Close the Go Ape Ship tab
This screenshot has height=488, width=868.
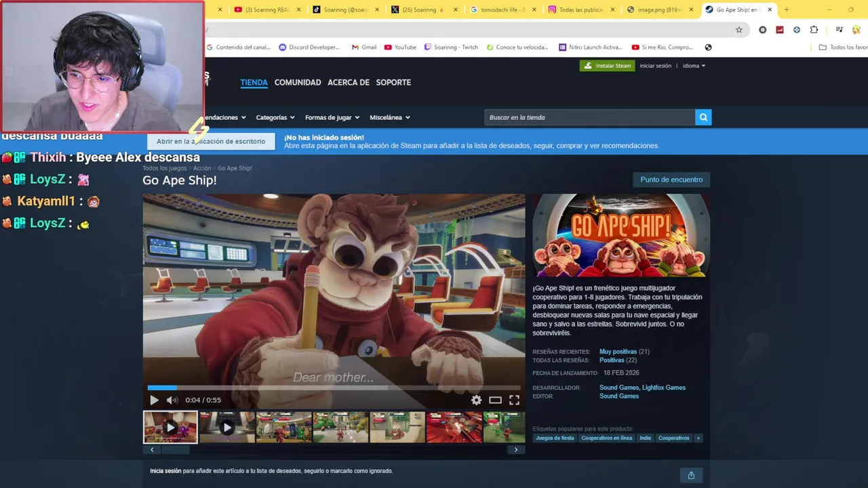(770, 9)
